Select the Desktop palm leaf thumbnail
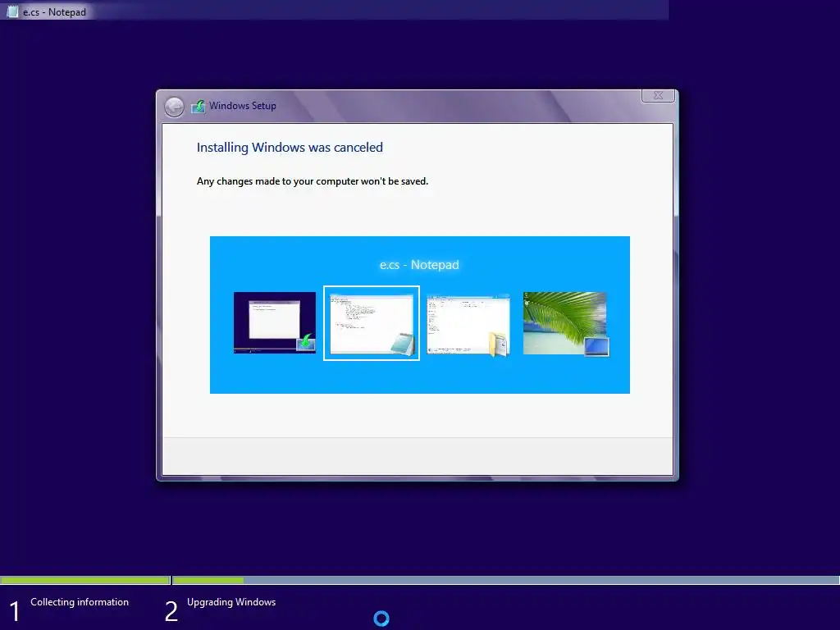This screenshot has height=630, width=840. point(566,323)
